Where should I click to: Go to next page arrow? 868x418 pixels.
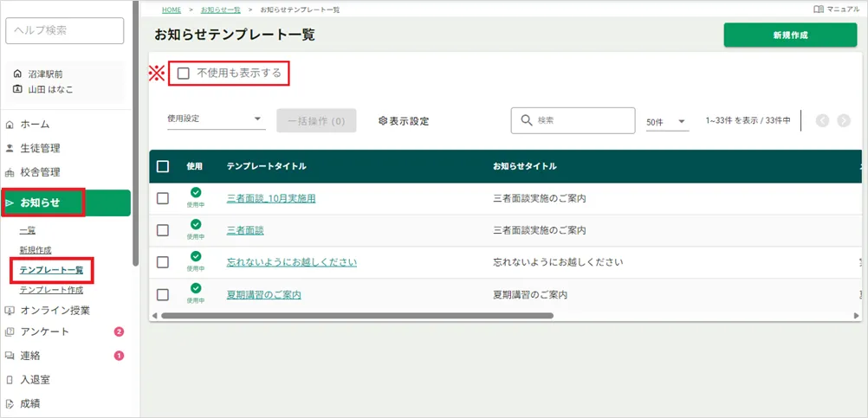[x=844, y=121]
